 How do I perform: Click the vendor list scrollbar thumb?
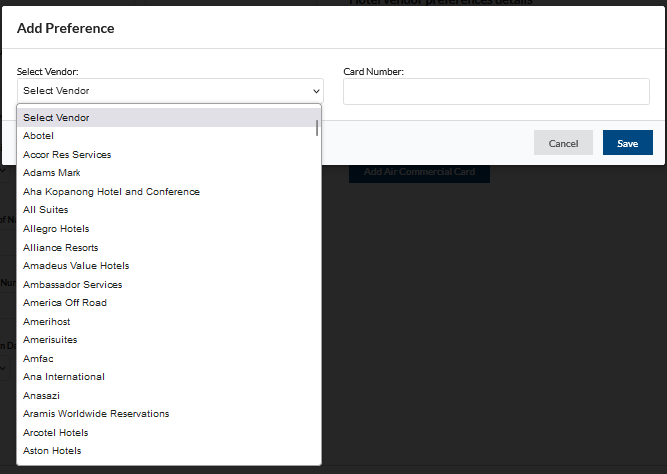point(317,128)
